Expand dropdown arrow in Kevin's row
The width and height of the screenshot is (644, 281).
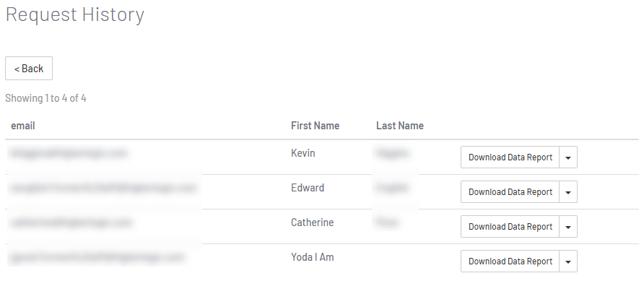click(568, 157)
